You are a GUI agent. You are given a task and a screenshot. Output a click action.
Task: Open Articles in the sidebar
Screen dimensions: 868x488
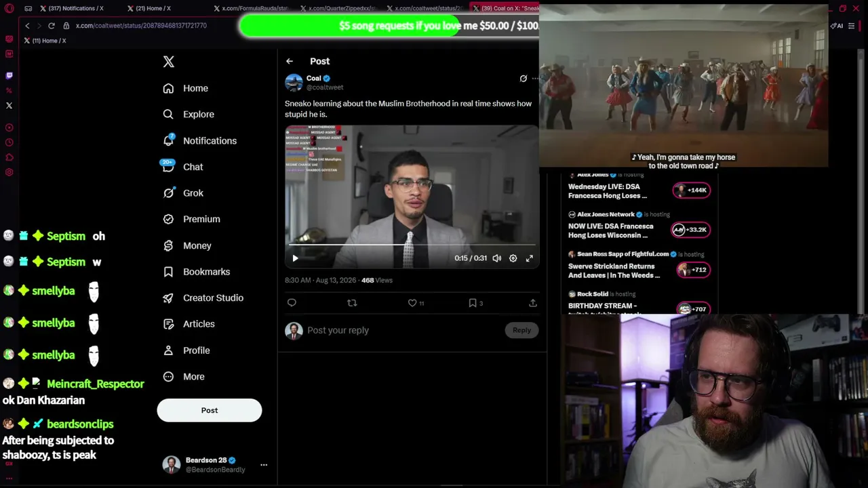(189, 324)
